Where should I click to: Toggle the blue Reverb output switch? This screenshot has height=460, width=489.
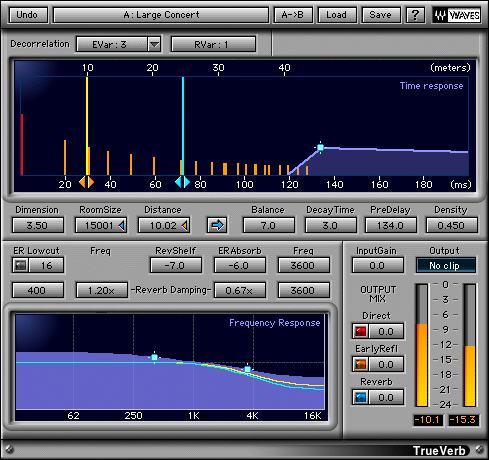(360, 397)
